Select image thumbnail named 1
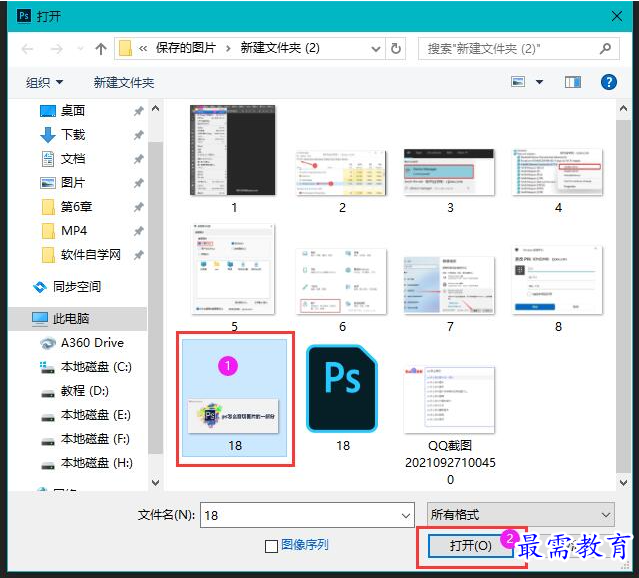This screenshot has width=639, height=578. pyautogui.click(x=233, y=150)
